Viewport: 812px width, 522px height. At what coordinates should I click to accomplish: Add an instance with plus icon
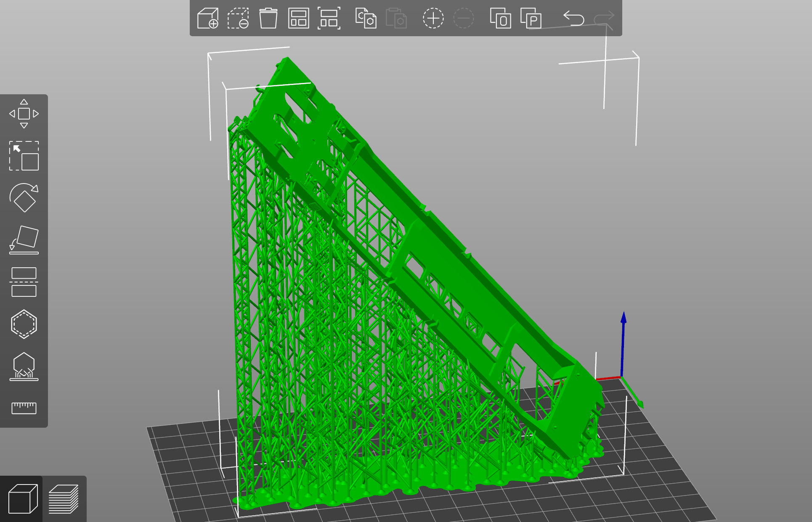[x=433, y=19]
